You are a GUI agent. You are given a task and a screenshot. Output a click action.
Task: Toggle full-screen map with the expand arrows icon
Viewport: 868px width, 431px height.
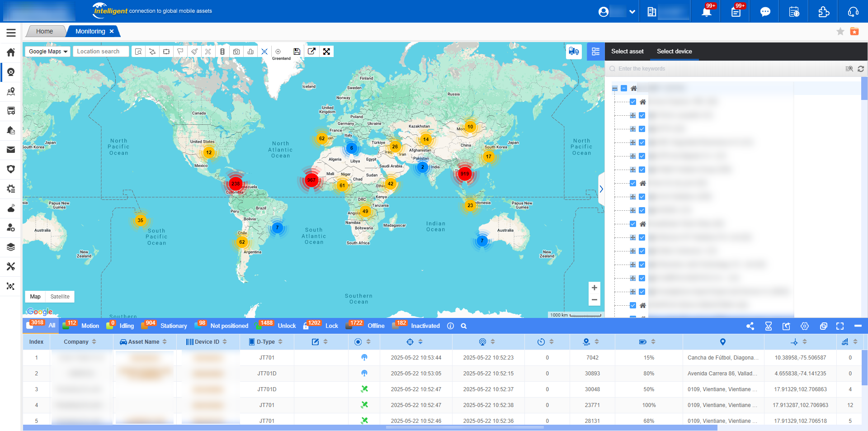pos(326,52)
